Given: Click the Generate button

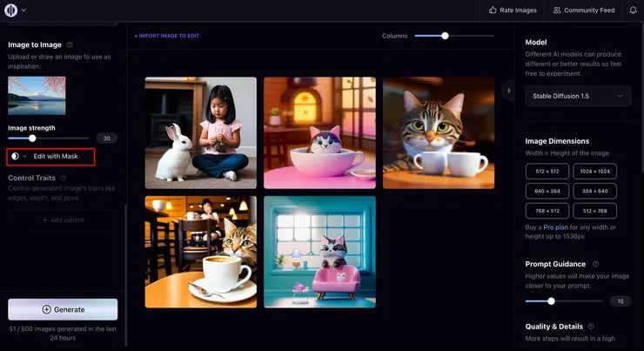Looking at the screenshot, I should pos(63,309).
